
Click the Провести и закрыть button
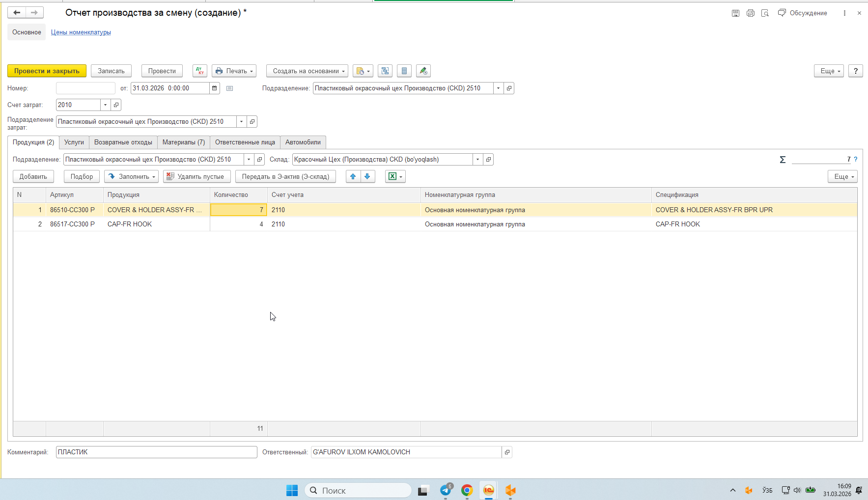pyautogui.click(x=47, y=71)
